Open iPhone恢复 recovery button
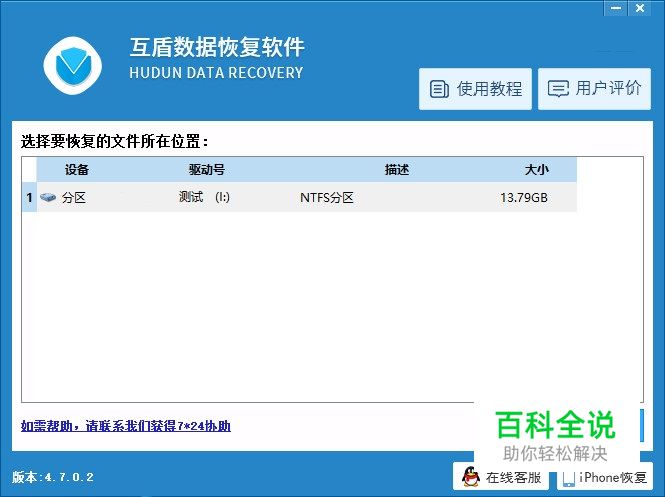Image resolution: width=665 pixels, height=497 pixels. (604, 477)
